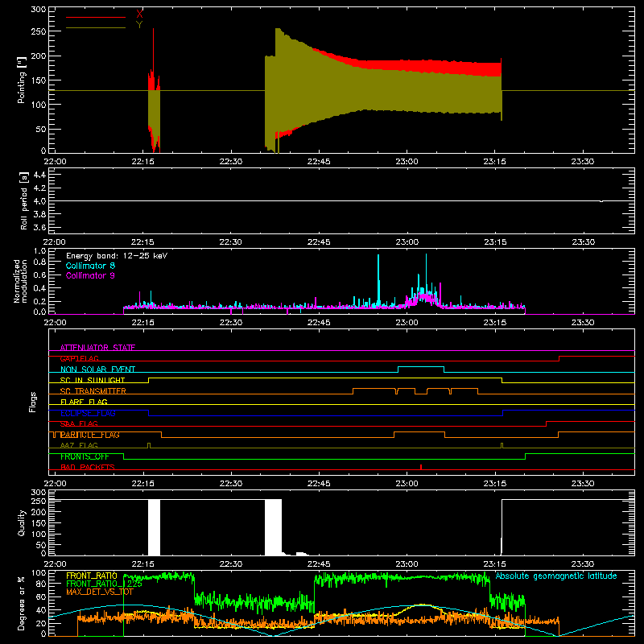Click the 23:00 label under the Roll period plot
644x644 pixels.
point(407,242)
